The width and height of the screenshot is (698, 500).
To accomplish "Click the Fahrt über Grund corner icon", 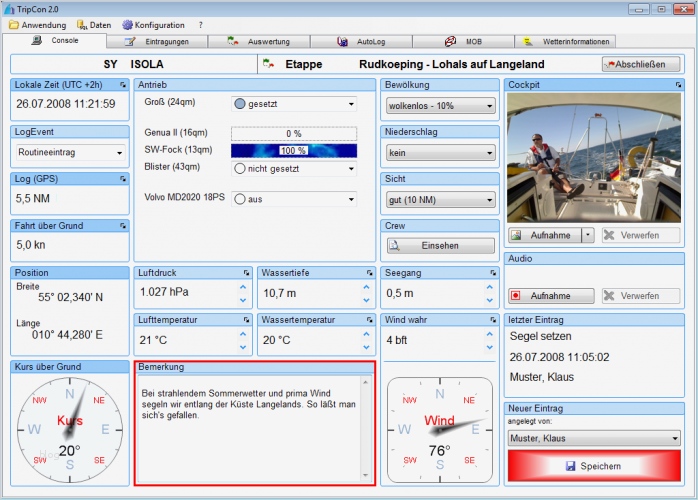I will click(123, 226).
